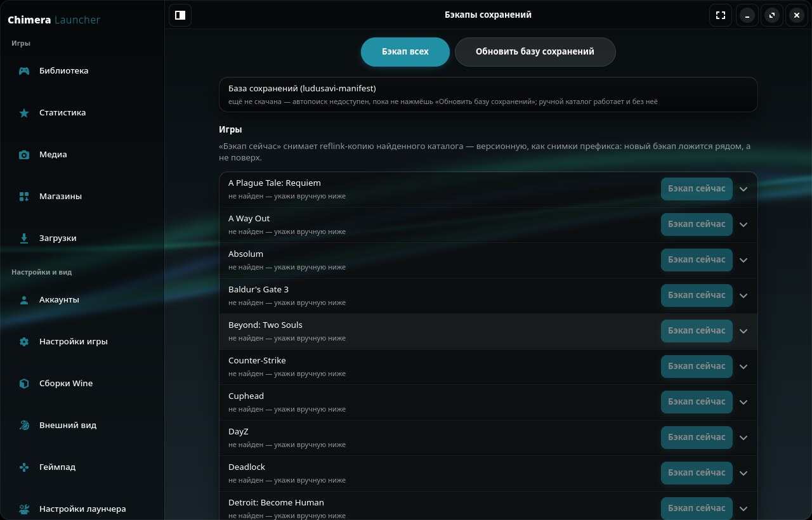Expand the Detroit: Become Human row
The image size is (812, 520).
(743, 509)
